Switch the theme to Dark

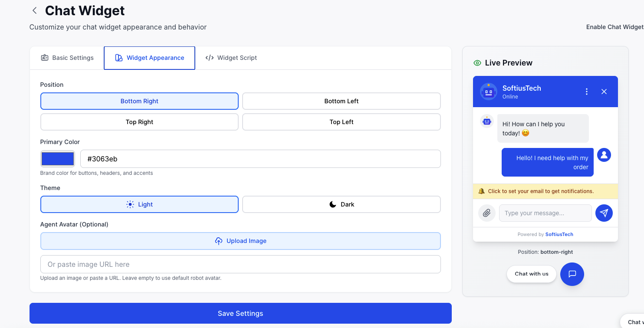click(342, 204)
